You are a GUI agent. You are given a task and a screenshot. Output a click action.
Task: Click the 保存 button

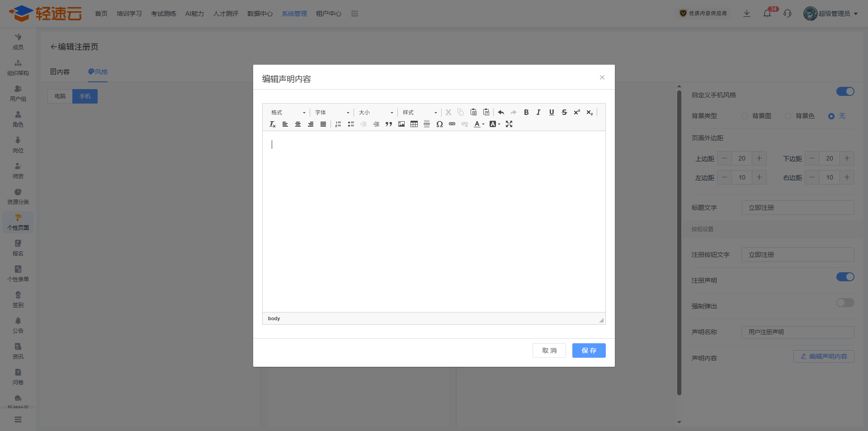589,350
